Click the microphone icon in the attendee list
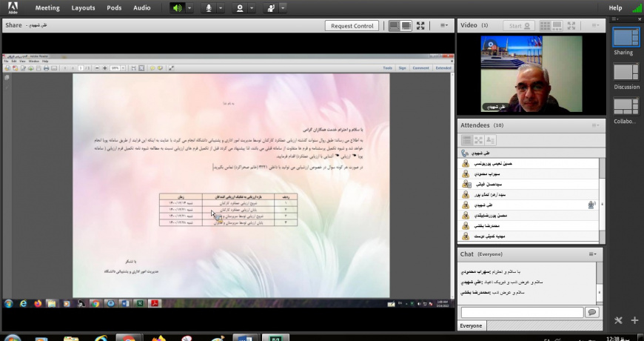The height and width of the screenshot is (341, 644). tap(591, 205)
